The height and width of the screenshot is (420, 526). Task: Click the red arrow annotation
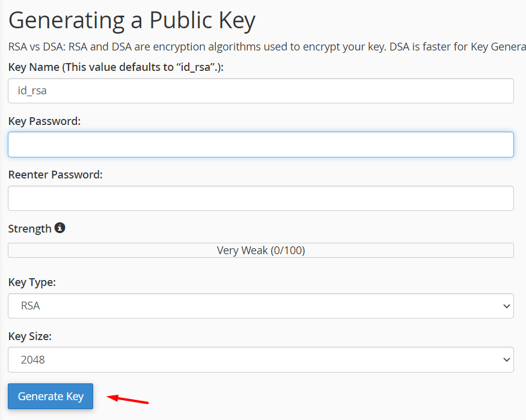coord(127,399)
